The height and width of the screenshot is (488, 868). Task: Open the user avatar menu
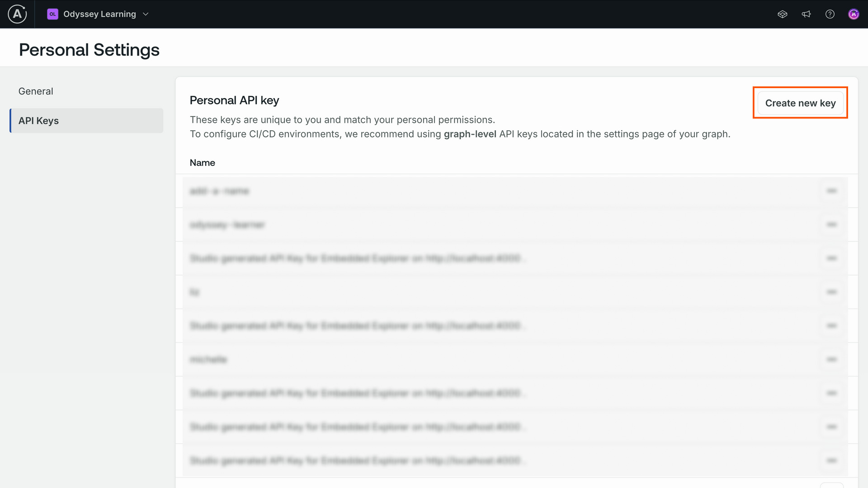[x=854, y=14]
